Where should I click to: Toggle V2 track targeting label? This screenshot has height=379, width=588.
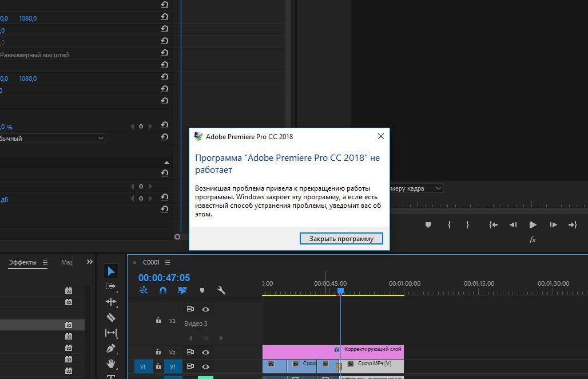click(172, 352)
